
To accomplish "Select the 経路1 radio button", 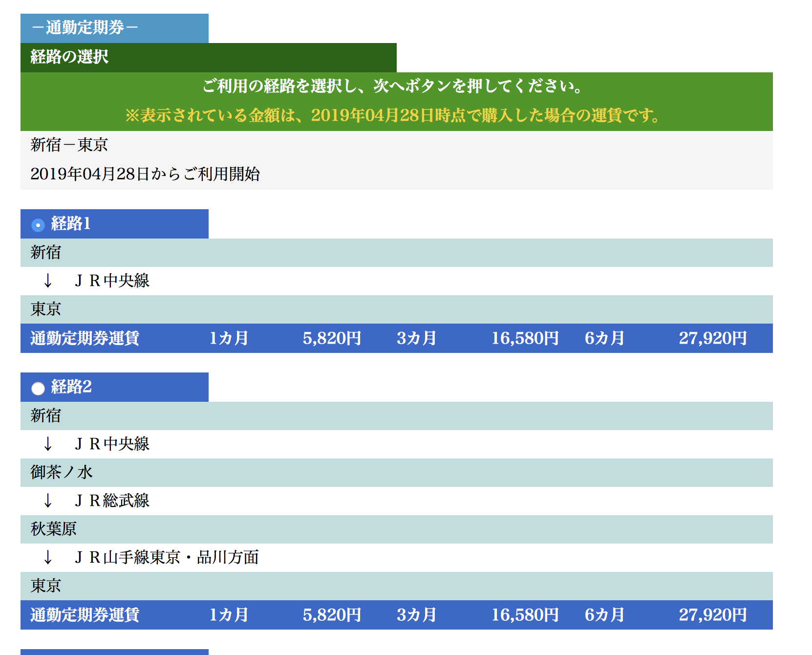I will coord(38,225).
